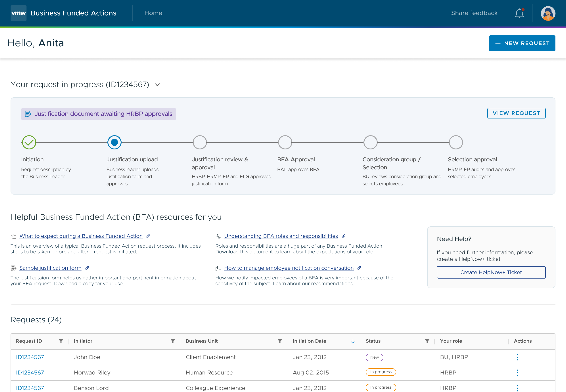The width and height of the screenshot is (566, 392).
Task: Click the vmw logo in the header
Action: [18, 13]
